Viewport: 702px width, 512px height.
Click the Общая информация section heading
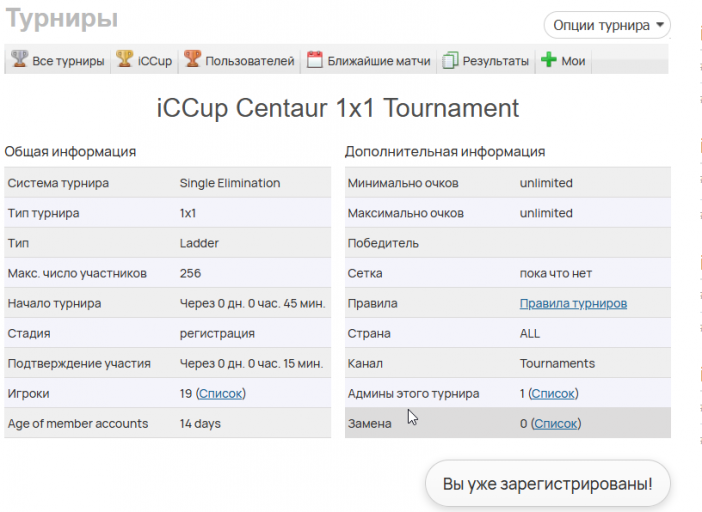pyautogui.click(x=70, y=152)
